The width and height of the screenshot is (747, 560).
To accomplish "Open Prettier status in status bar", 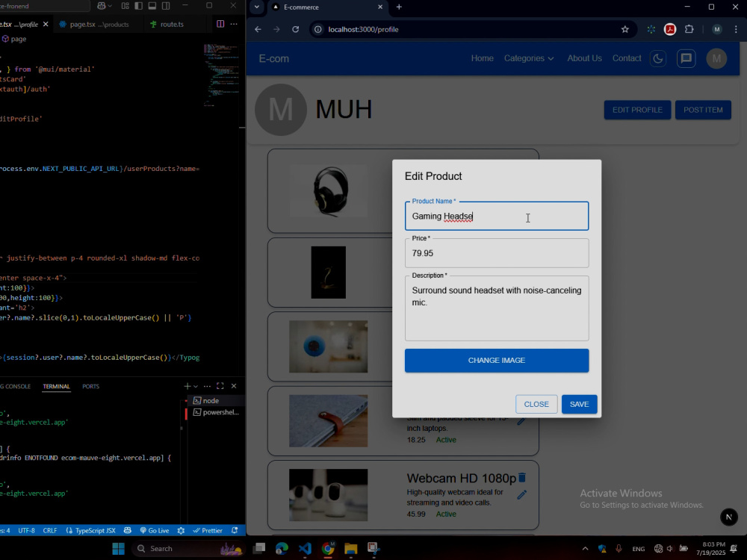I will click(208, 530).
